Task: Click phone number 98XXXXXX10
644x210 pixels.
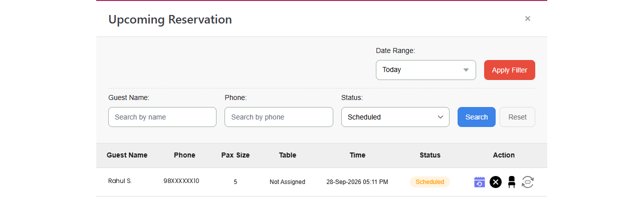Action: pos(181,181)
